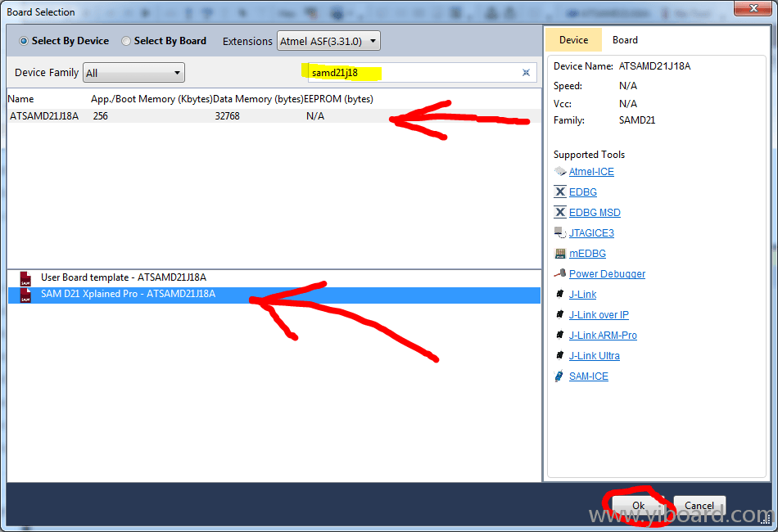Image resolution: width=778 pixels, height=532 pixels.
Task: Clear the samd21j18 search text
Action: pos(526,73)
